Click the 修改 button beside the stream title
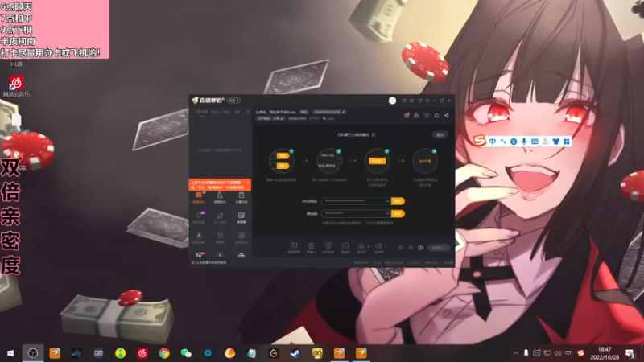The height and width of the screenshot is (362, 644). coord(304,112)
